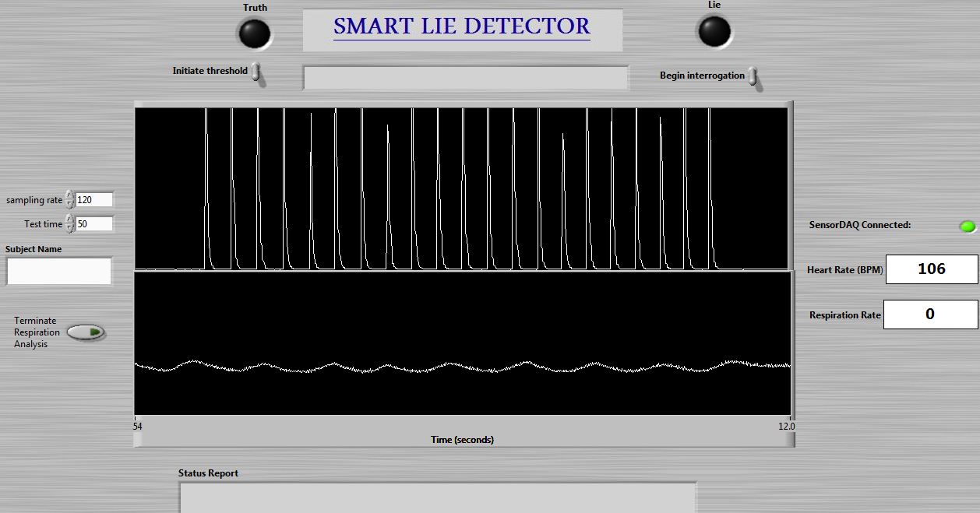This screenshot has height=513, width=980.
Task: Click the sampling rate value field
Action: click(93, 200)
